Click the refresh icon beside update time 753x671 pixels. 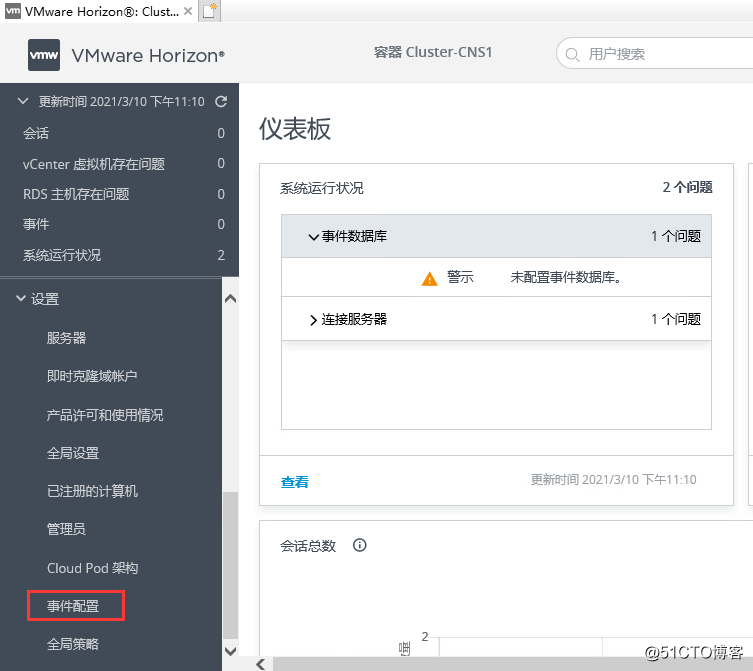pyautogui.click(x=221, y=101)
